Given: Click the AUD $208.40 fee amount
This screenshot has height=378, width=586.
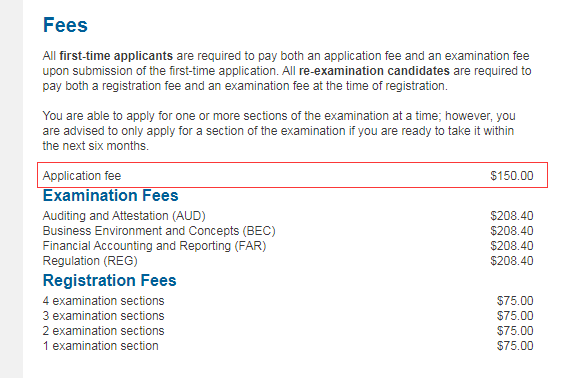Looking at the screenshot, I should point(512,216).
